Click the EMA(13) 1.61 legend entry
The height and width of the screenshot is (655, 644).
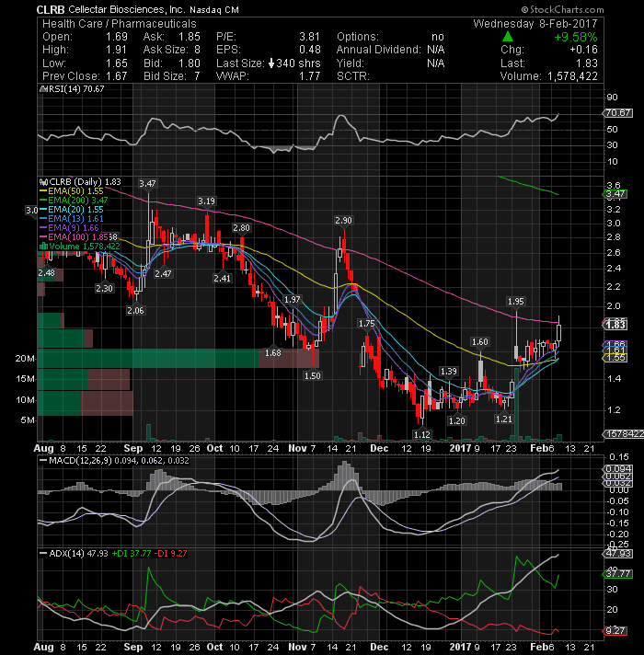[72, 218]
